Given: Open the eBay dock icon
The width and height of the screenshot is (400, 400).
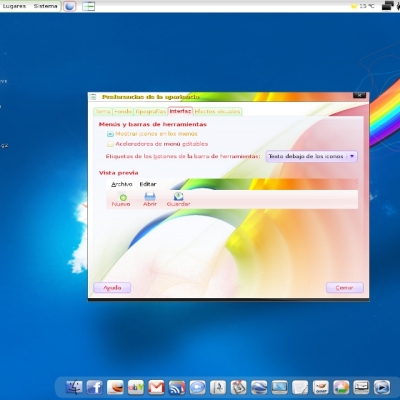Looking at the screenshot, I should coord(136,387).
